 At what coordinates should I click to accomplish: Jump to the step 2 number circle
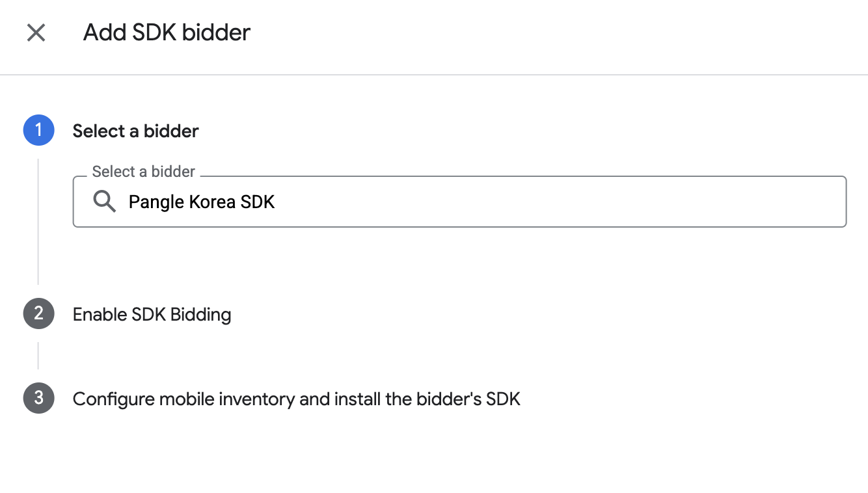38,314
